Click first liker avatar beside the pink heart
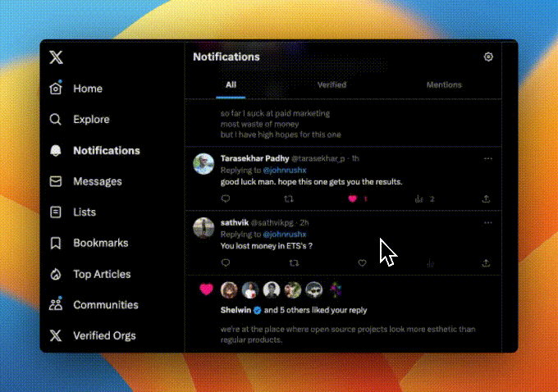Viewport: 558px width, 392px height. point(229,290)
